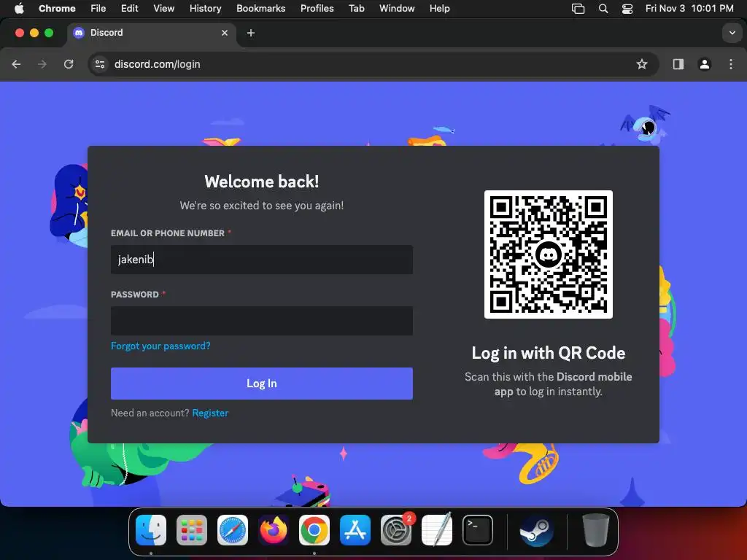
Task: Open the Window menu
Action: click(397, 9)
